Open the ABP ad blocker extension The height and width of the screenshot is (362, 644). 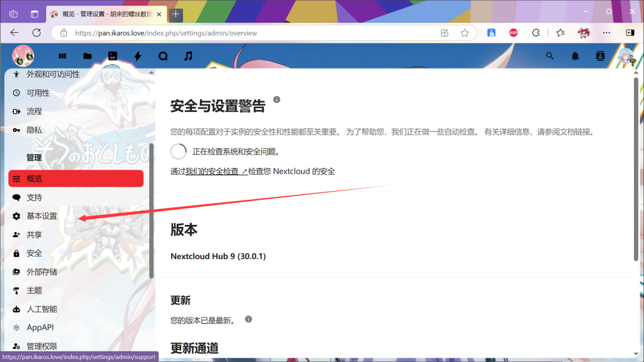pos(513,33)
